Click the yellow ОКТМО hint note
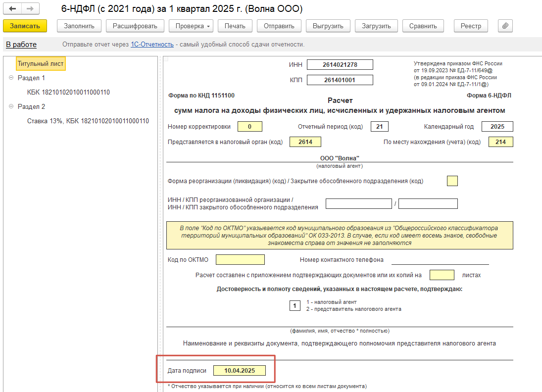542x392 pixels. click(340, 236)
